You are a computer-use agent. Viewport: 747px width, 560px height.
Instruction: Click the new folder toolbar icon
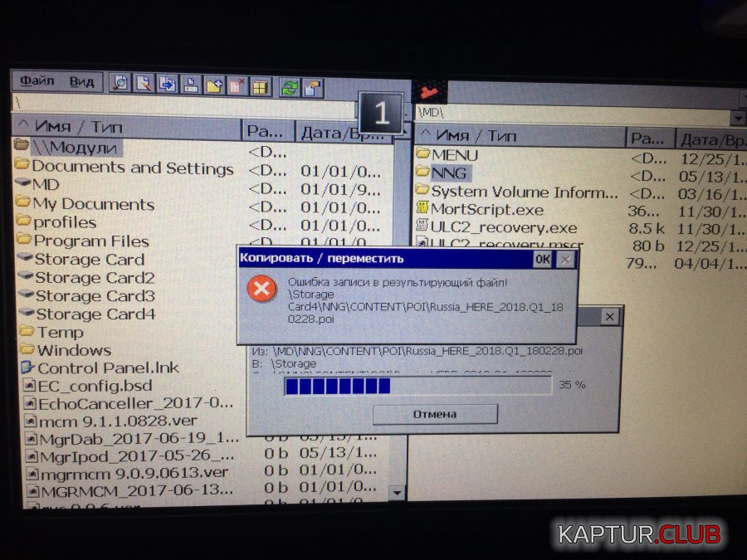pyautogui.click(x=215, y=85)
